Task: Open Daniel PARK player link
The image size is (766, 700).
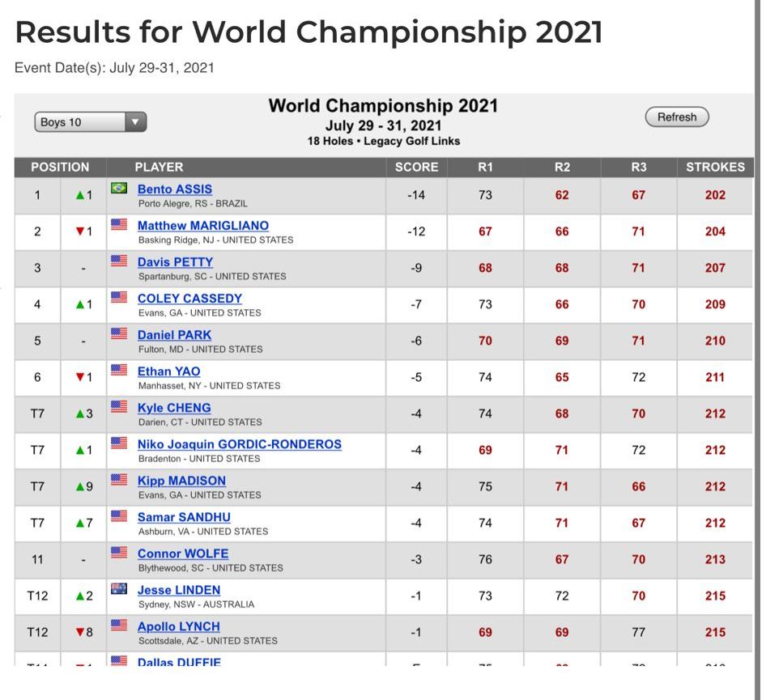Action: (x=174, y=335)
